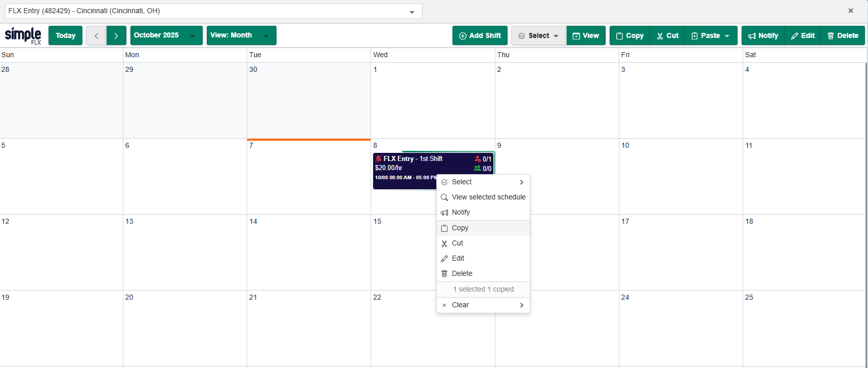
Task: Click the Notify megaphone toolbar button
Action: click(x=763, y=35)
